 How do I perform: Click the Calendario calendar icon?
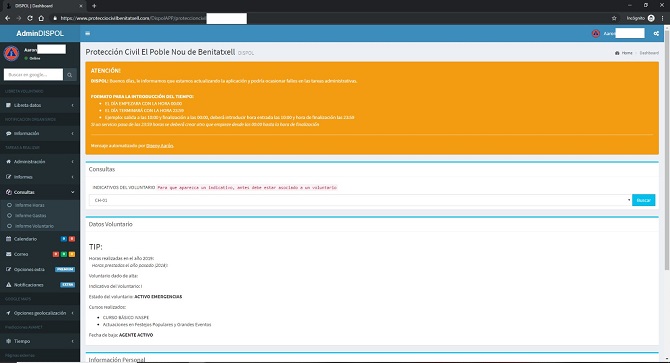(8, 239)
